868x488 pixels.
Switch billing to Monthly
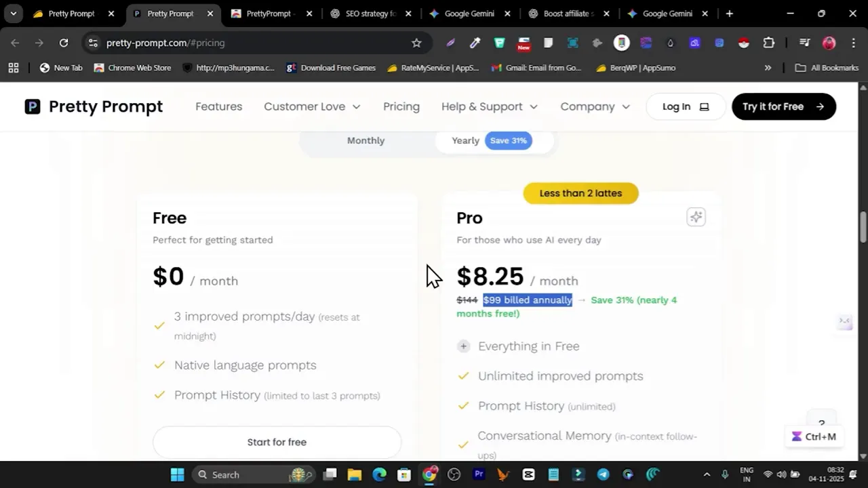(x=366, y=140)
